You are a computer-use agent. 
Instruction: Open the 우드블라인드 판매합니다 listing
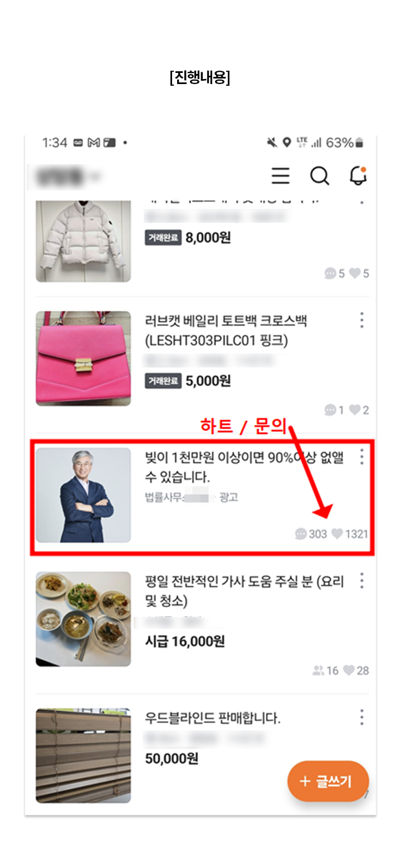click(x=213, y=718)
